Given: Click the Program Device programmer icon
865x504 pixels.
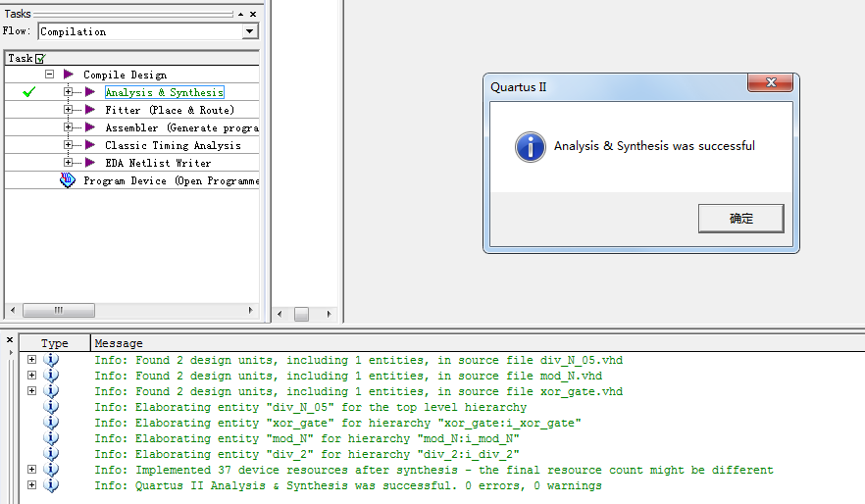Looking at the screenshot, I should tap(68, 180).
